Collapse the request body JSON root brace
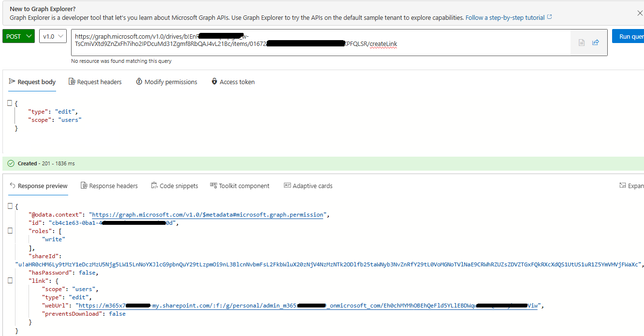 click(x=10, y=103)
